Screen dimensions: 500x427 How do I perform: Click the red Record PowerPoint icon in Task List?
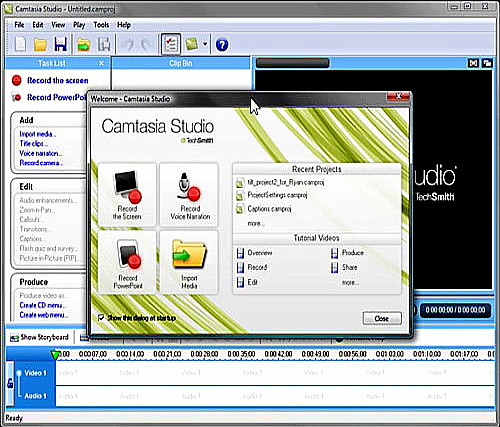tap(16, 97)
